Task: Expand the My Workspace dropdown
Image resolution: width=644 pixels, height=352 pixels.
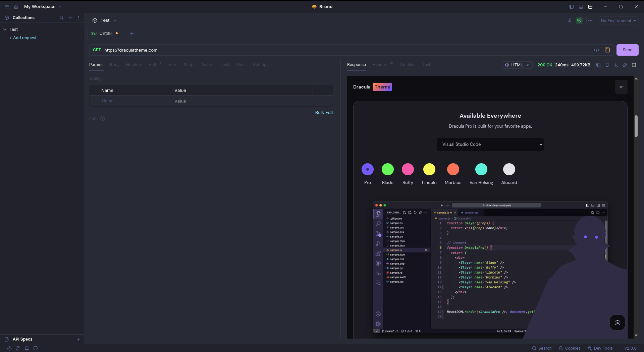Action: coord(43,7)
